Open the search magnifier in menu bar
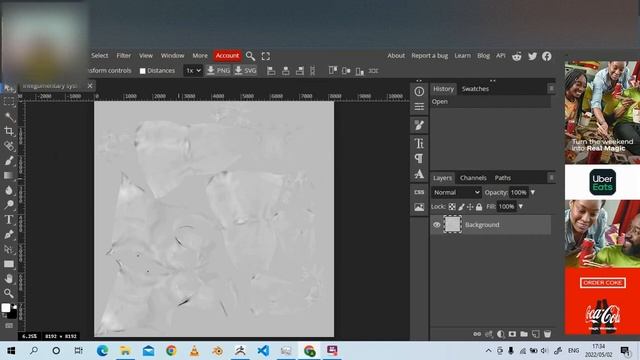Viewport: 640px width, 360px height. pos(250,56)
